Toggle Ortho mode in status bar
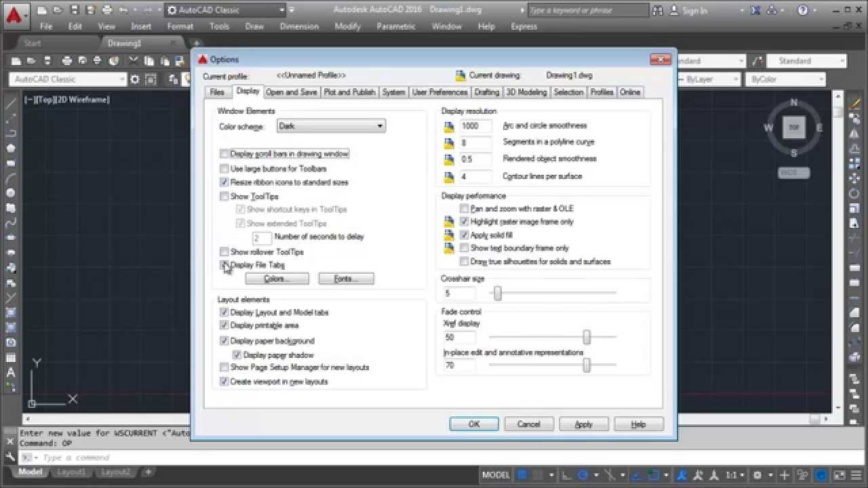 click(567, 475)
